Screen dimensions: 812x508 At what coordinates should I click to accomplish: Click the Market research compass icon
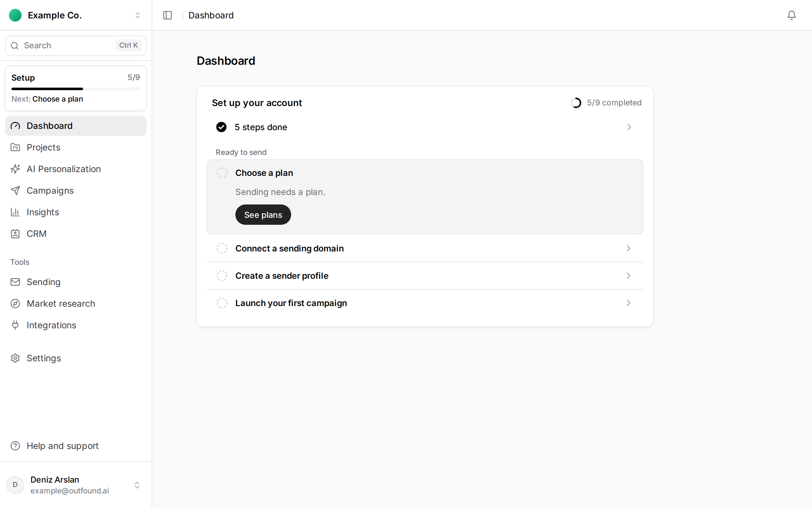point(15,304)
